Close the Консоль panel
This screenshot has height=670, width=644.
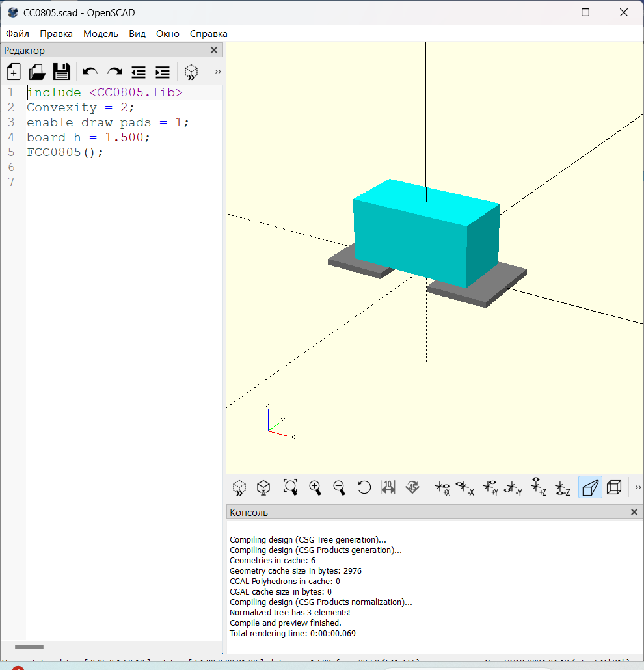634,512
